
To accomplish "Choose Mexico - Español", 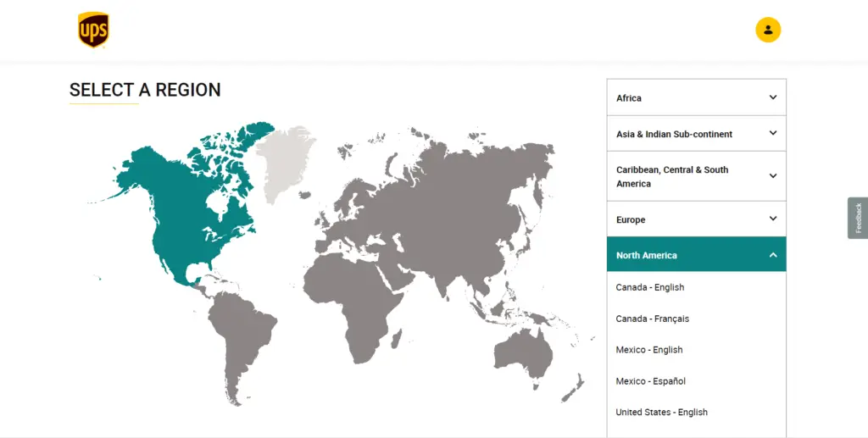I will 650,381.
